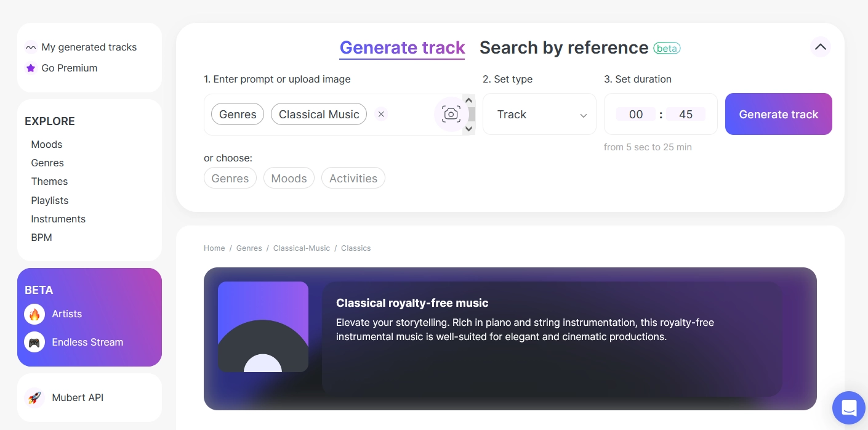The width and height of the screenshot is (868, 430).
Task: Open the Track type dropdown
Action: click(539, 114)
